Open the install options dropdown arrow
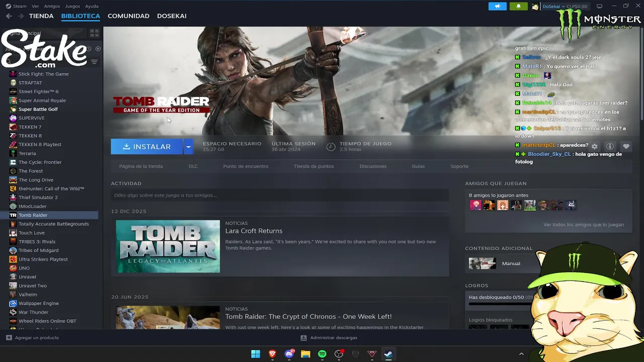The width and height of the screenshot is (644, 362). [x=188, y=146]
